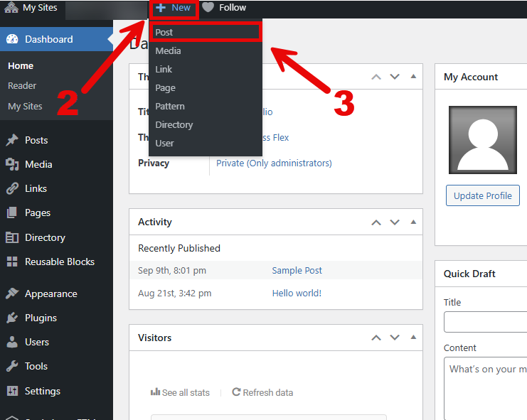527x420 pixels.
Task: Click Refresh data in Visitors panel
Action: [x=262, y=392]
